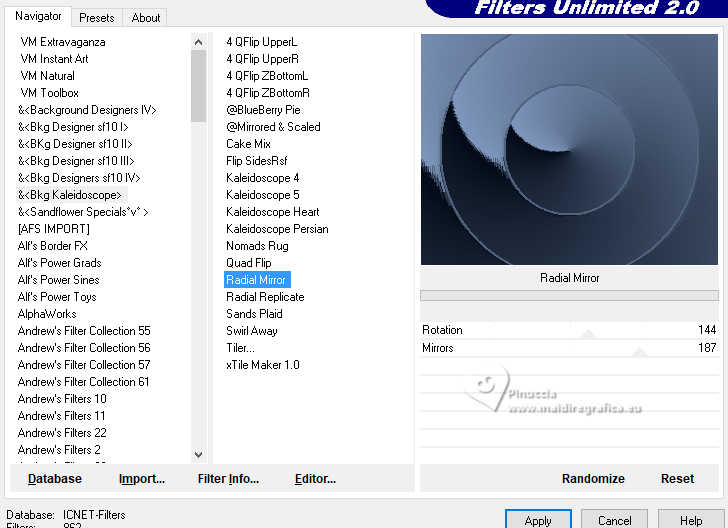Click the Radial Mirror preview image
This screenshot has width=728, height=528.
click(x=569, y=149)
